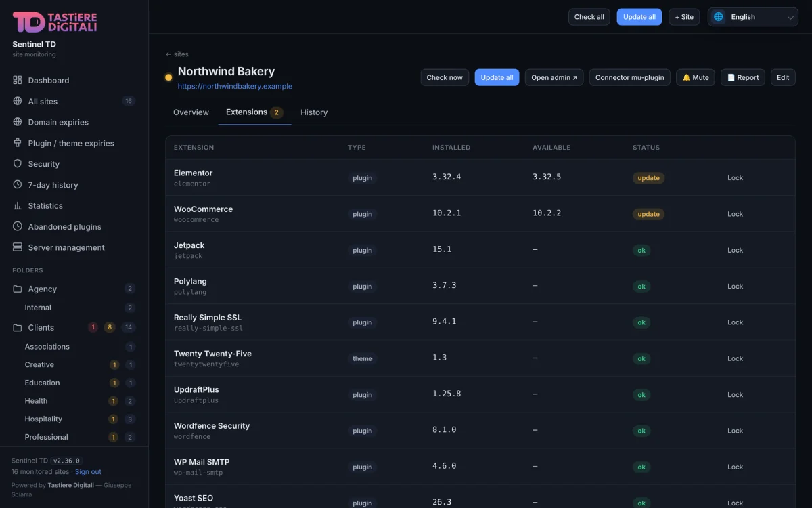This screenshot has width=812, height=508.
Task: Click the 7-day history clock icon
Action: pyautogui.click(x=18, y=185)
